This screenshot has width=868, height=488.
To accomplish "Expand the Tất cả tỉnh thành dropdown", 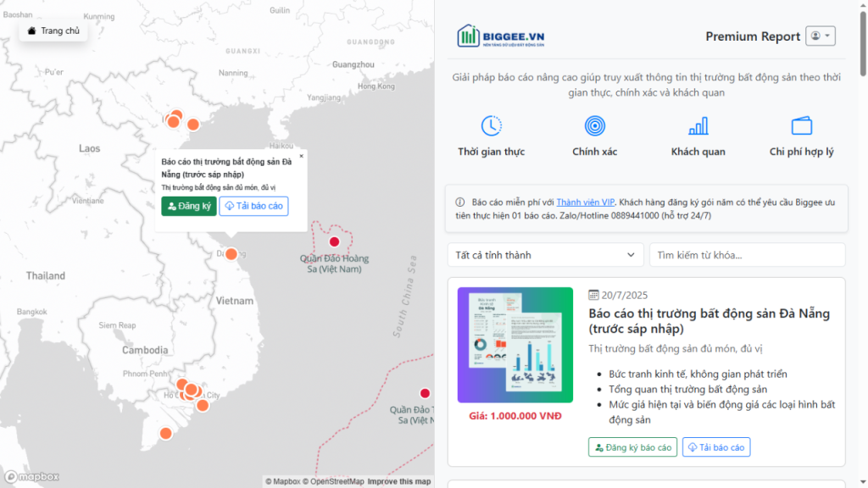I will [545, 255].
